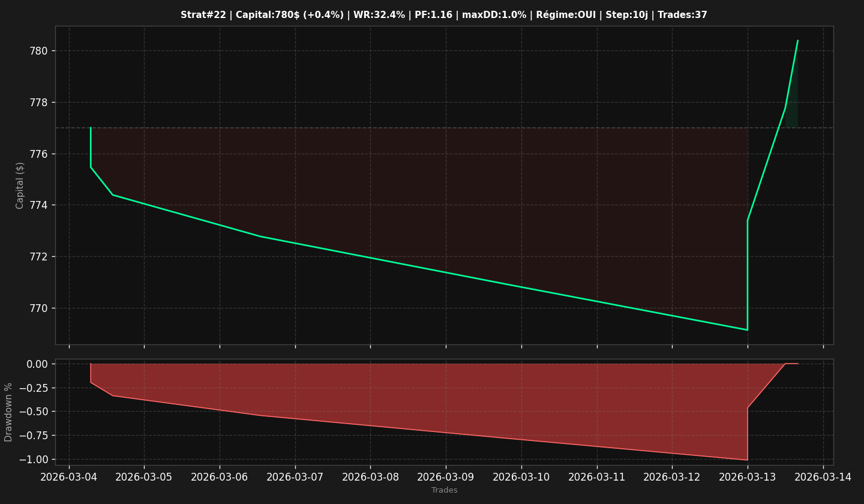Image resolution: width=864 pixels, height=504 pixels.
Task: Click the 2026-03-10 date label
Action: (521, 477)
